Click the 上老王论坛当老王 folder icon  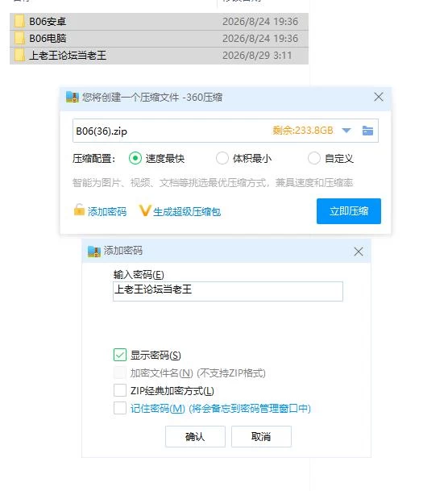pos(19,55)
